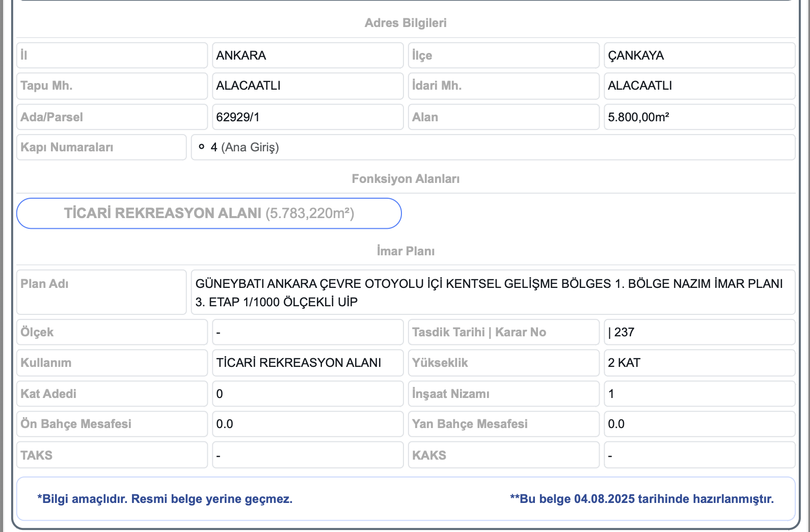Click the TAKS value field
The image size is (810, 532).
(307, 455)
